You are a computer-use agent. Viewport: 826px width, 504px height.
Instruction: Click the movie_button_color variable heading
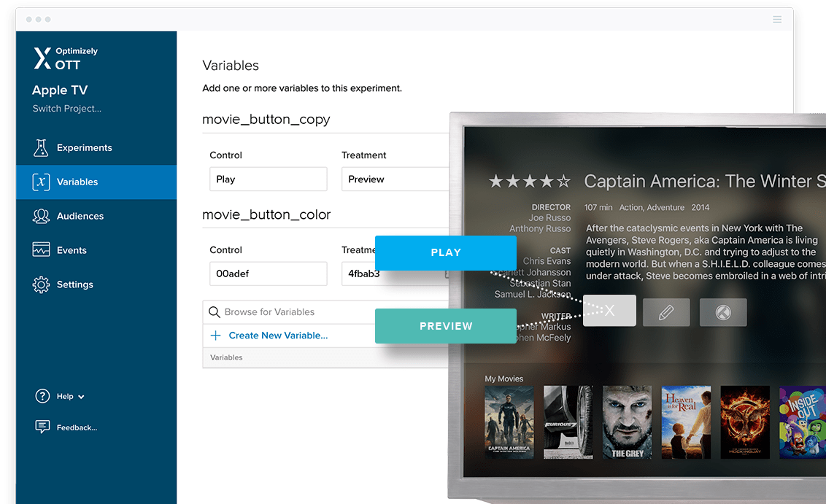click(266, 215)
